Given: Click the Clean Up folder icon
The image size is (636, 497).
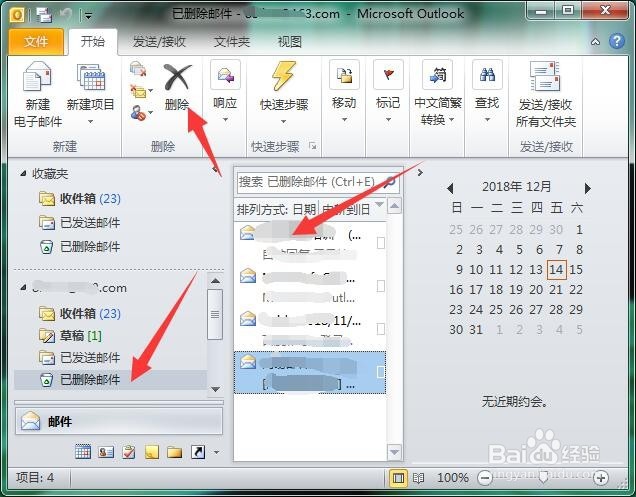Looking at the screenshot, I should (138, 91).
